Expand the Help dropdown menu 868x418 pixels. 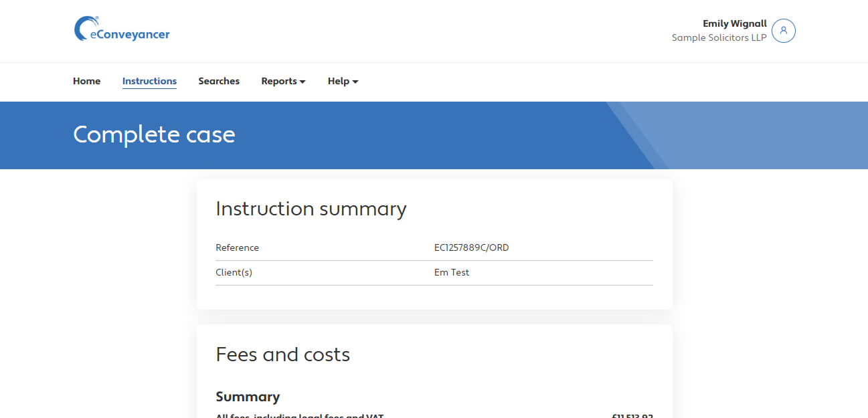coord(343,81)
